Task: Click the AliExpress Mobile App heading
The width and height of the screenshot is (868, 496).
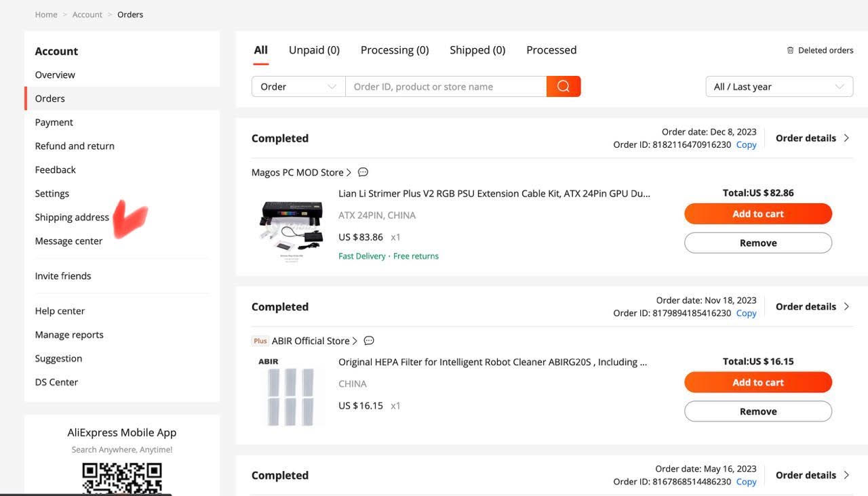Action: point(122,432)
